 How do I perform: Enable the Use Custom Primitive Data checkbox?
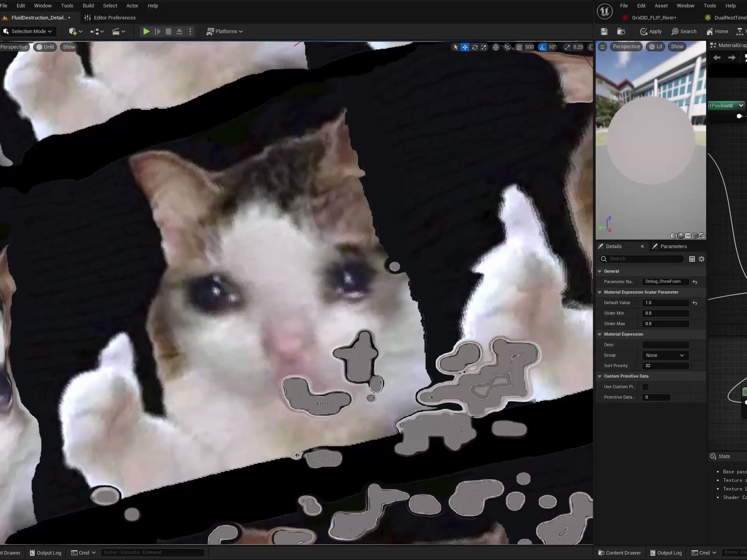coord(645,387)
